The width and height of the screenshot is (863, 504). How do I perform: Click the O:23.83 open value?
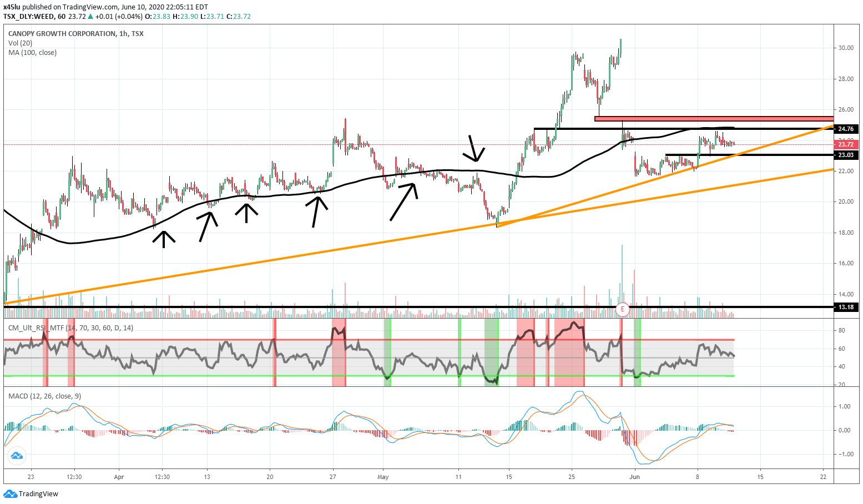pos(158,17)
